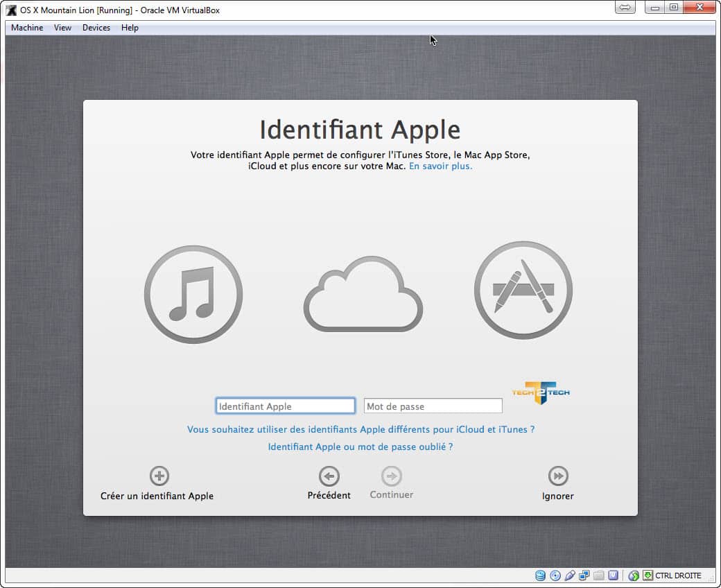Click the Précédent back arrow icon
721x588 pixels.
click(x=329, y=476)
